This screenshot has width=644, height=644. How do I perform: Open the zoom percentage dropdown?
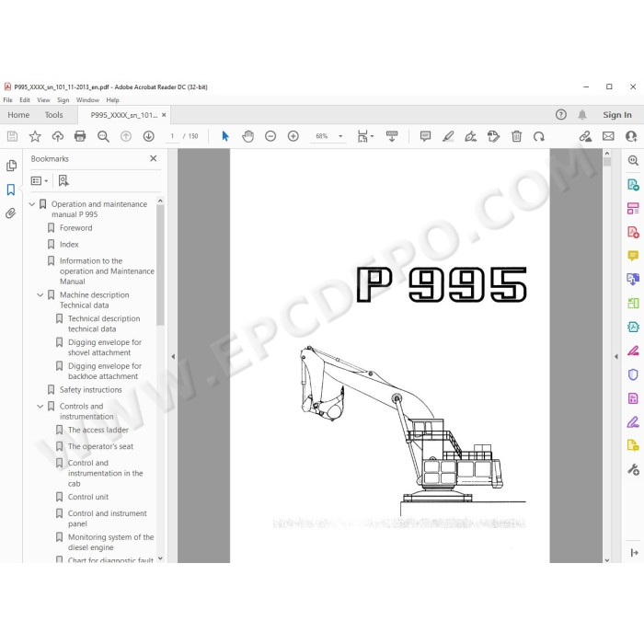pyautogui.click(x=340, y=136)
